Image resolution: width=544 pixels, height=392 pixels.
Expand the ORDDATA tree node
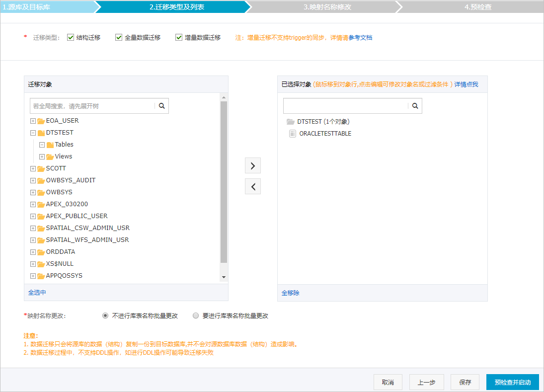(x=33, y=252)
